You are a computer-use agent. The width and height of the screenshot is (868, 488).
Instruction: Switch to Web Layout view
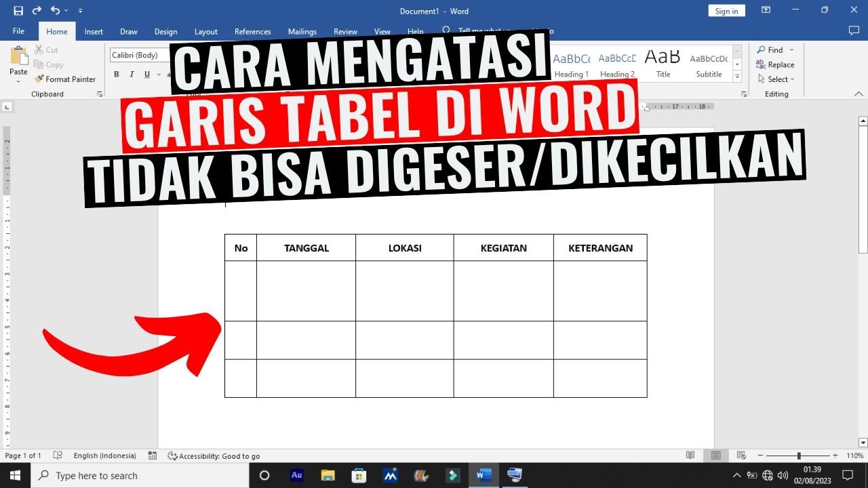(x=741, y=455)
